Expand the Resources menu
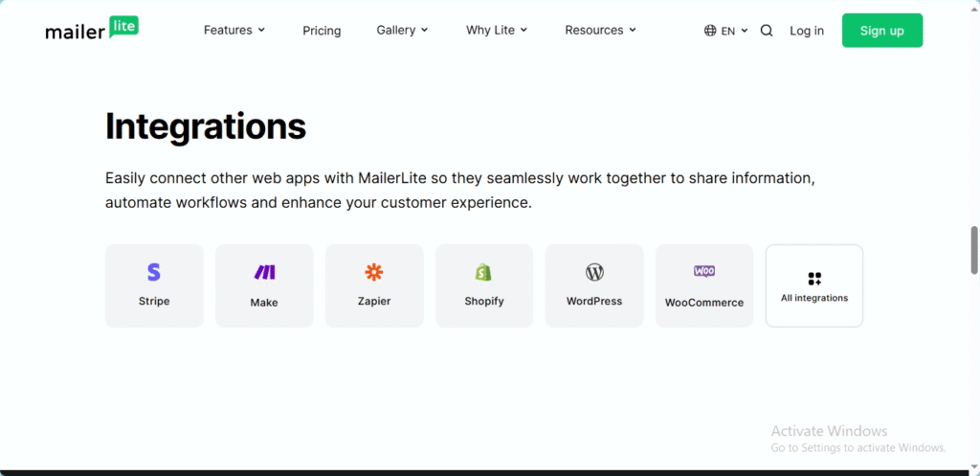 pos(601,30)
